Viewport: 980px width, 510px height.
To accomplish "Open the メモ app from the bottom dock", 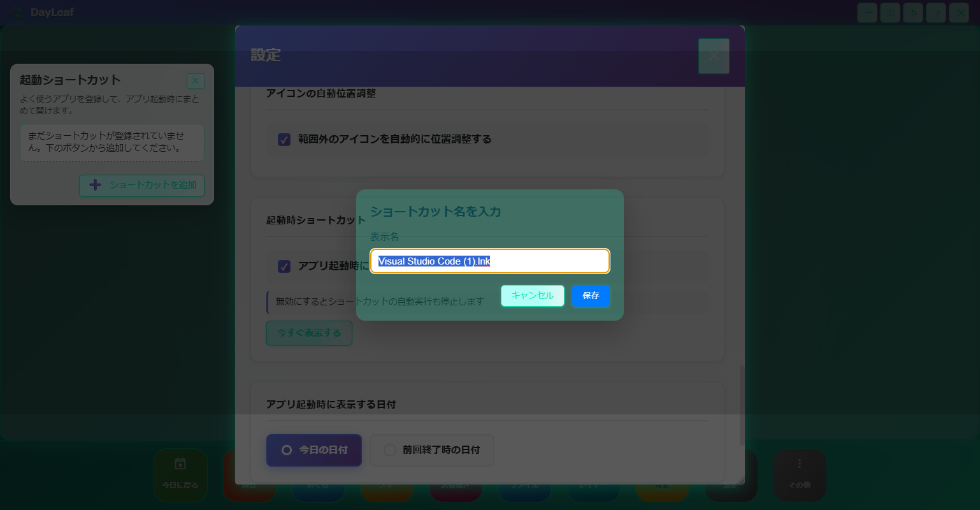I will (x=387, y=475).
